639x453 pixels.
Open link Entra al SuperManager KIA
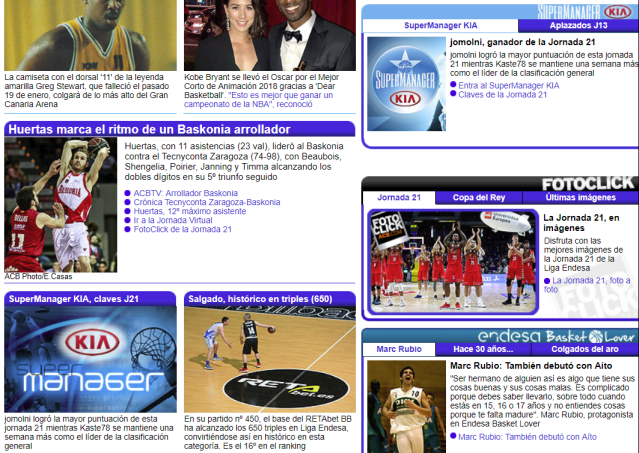tap(509, 86)
